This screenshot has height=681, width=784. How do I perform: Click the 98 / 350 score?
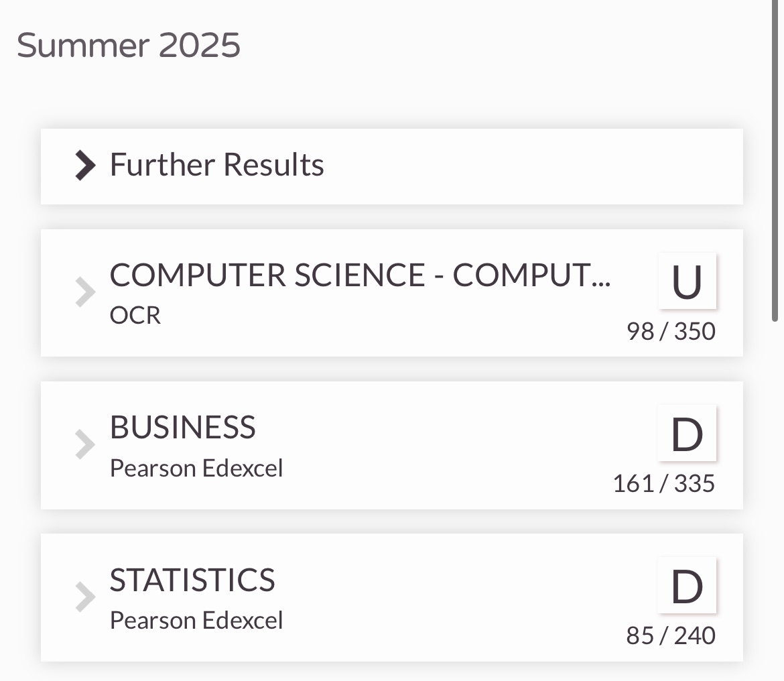pos(671,331)
